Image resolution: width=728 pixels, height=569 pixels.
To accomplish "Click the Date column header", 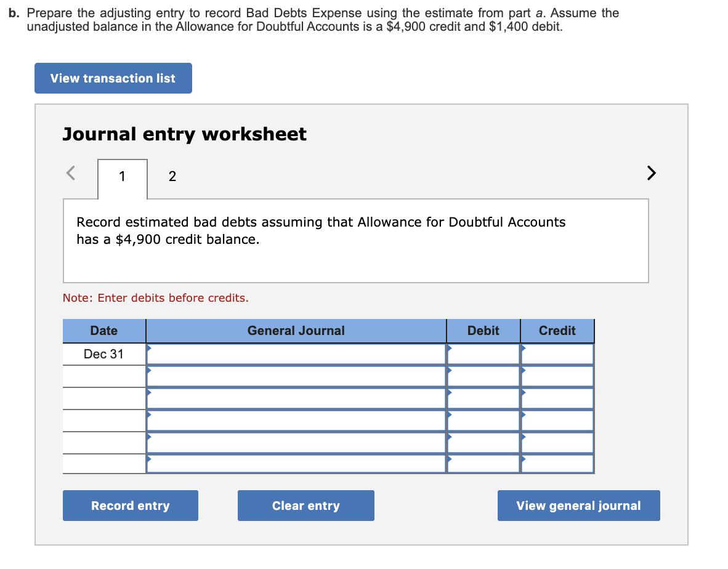I will pyautogui.click(x=104, y=331).
